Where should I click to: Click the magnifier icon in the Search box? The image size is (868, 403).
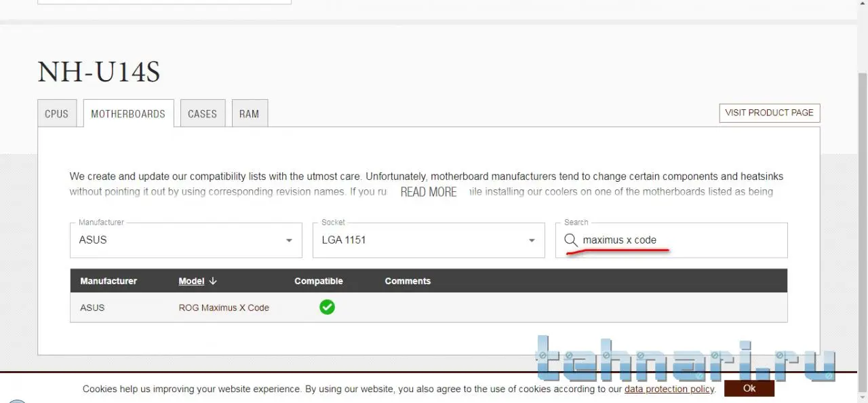tap(571, 240)
